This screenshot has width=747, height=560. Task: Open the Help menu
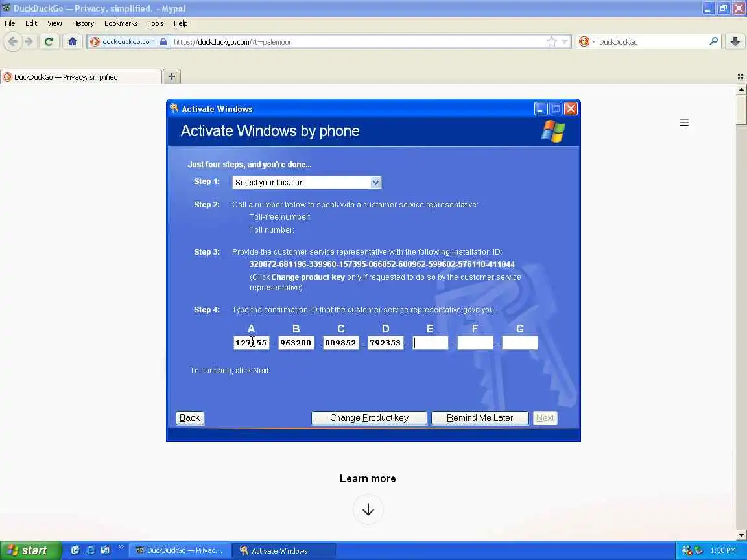(180, 23)
